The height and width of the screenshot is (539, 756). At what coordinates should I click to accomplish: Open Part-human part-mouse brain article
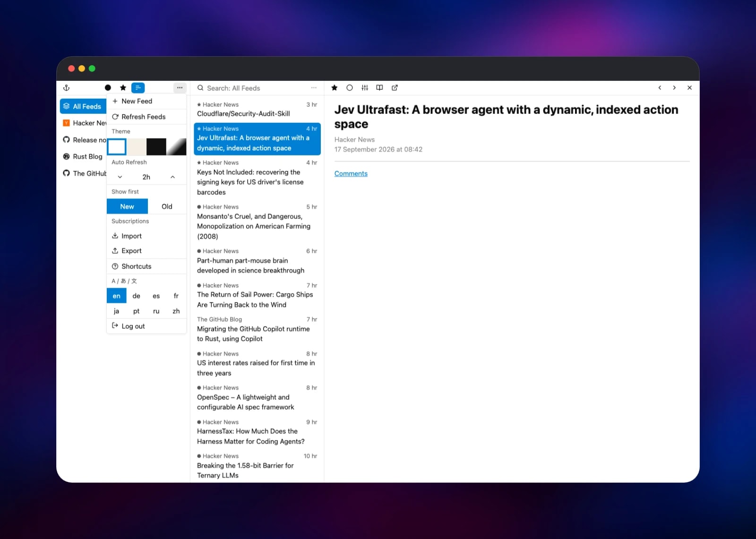click(257, 261)
